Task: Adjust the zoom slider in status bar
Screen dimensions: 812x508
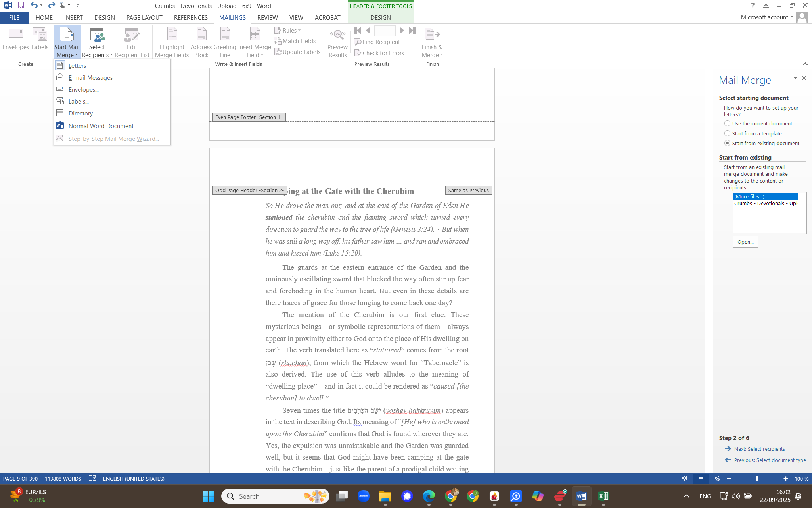Action: [x=757, y=479]
